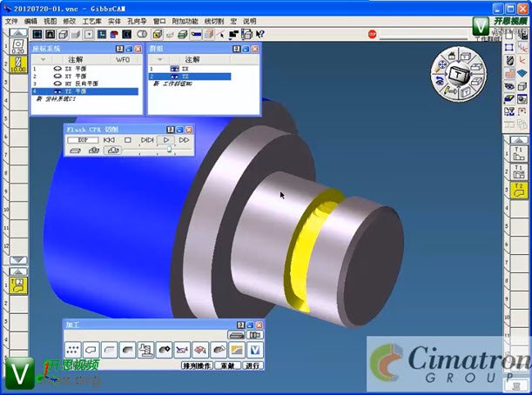The image size is (532, 395).
Task: Select yellow T2 operation tile in right list
Action: pyautogui.click(x=519, y=191)
